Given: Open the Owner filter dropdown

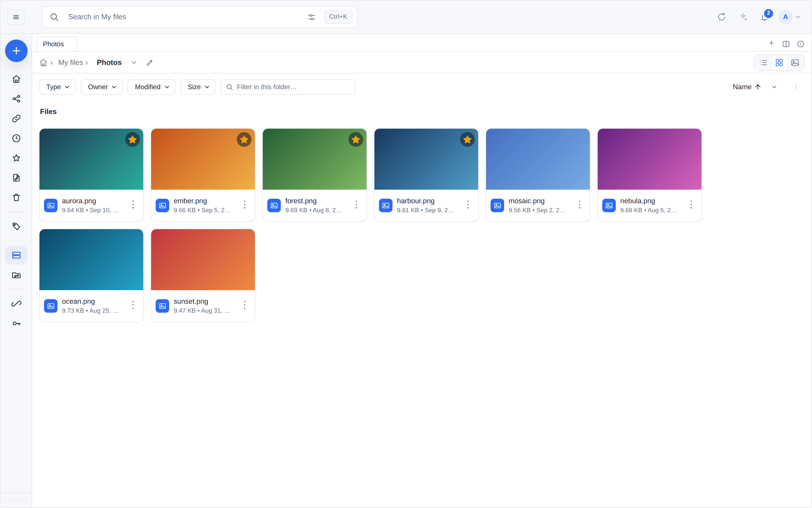Looking at the screenshot, I should pos(102,87).
